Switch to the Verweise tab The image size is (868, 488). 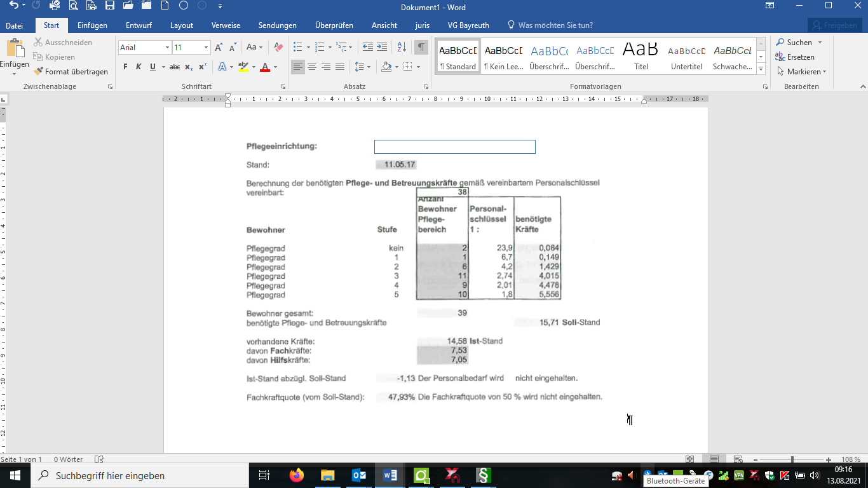(x=226, y=25)
